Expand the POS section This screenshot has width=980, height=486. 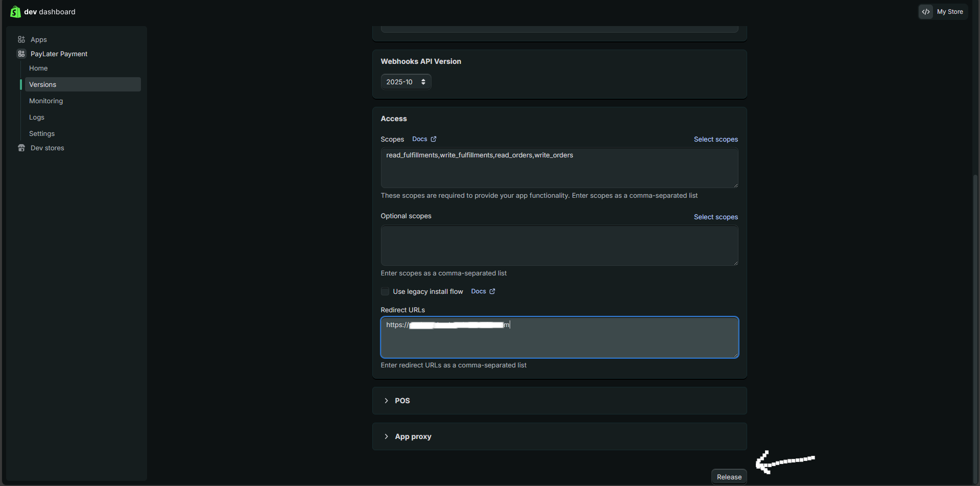560,401
